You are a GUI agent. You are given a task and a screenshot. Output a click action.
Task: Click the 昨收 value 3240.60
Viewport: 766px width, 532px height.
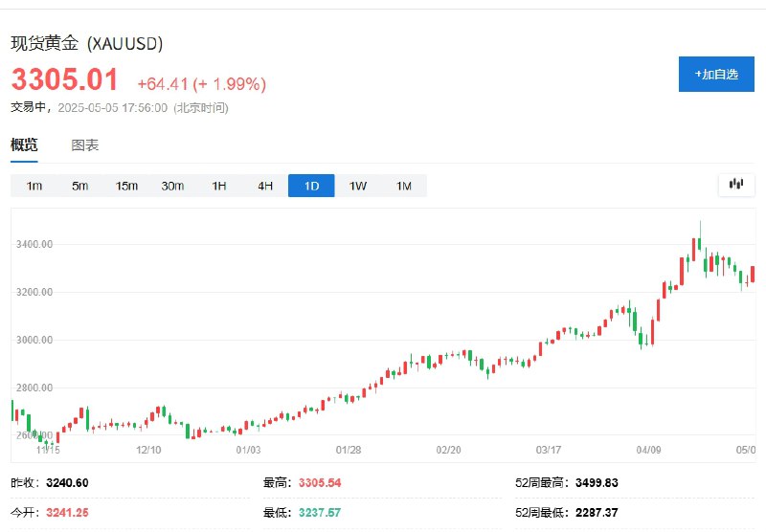pyautogui.click(x=67, y=483)
